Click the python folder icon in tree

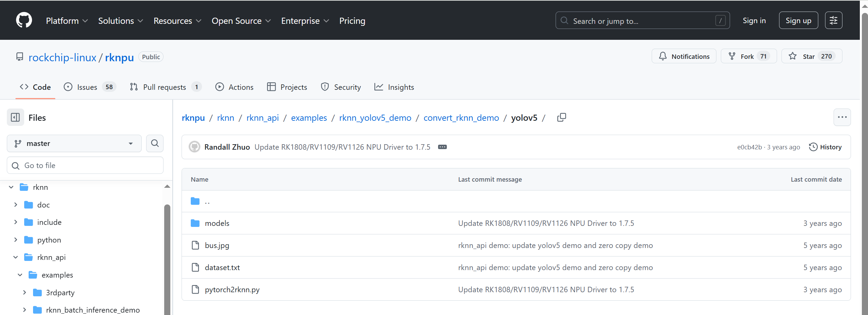(29, 240)
